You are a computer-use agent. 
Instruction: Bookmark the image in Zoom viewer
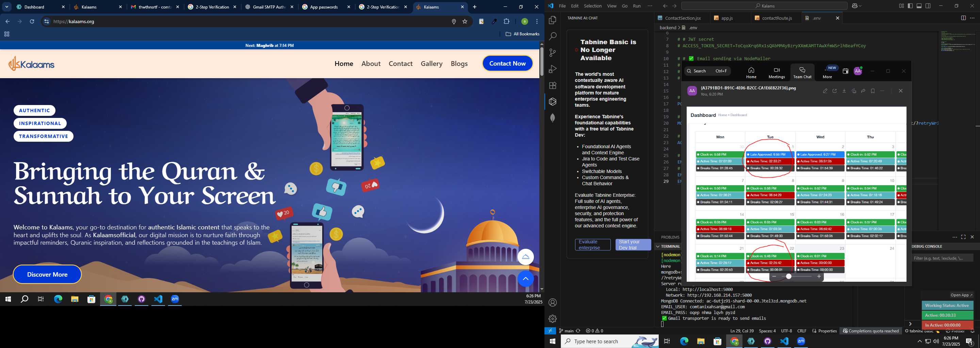click(873, 91)
